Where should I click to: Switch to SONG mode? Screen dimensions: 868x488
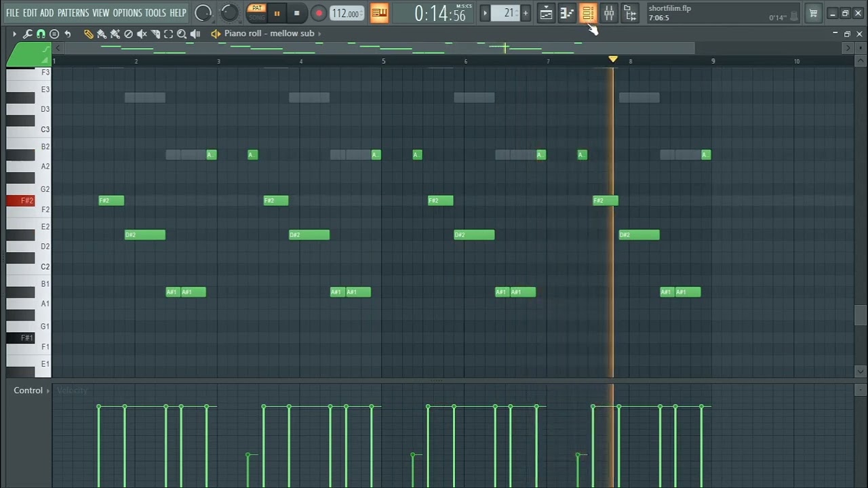coord(256,17)
